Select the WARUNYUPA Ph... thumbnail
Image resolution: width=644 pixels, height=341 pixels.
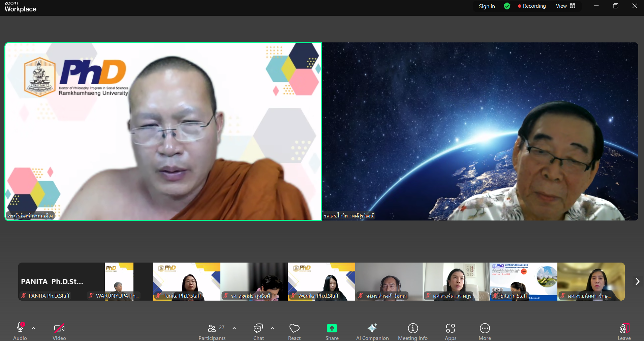point(119,281)
